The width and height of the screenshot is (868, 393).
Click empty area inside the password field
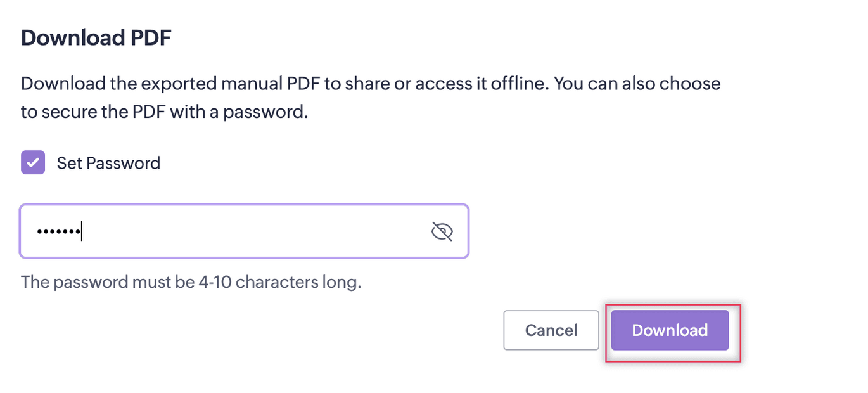[x=266, y=231]
